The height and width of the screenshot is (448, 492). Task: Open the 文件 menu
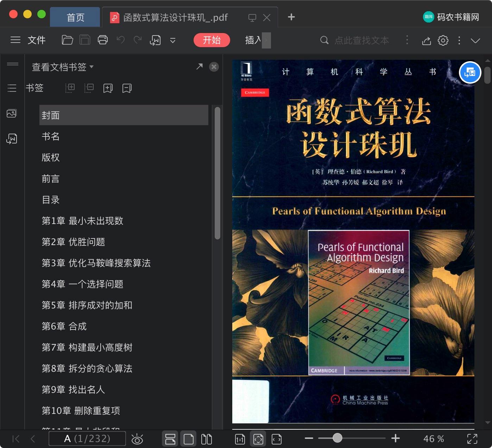[x=37, y=40]
